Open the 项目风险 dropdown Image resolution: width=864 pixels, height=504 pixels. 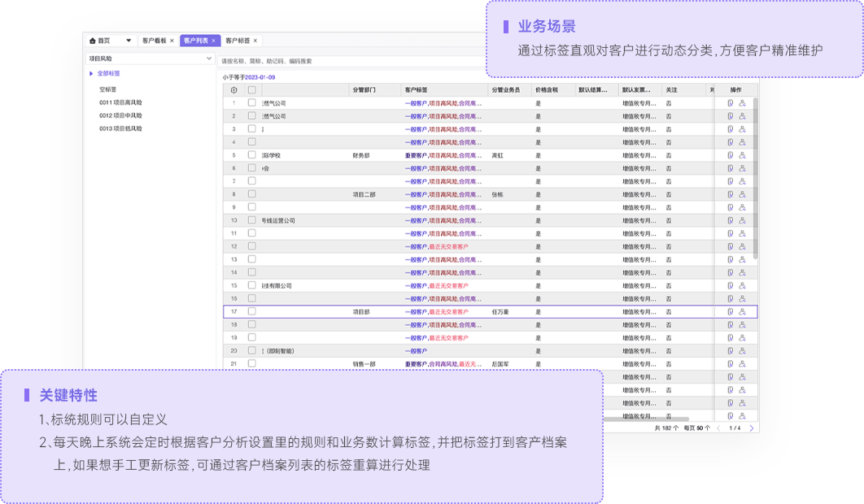tap(150, 59)
